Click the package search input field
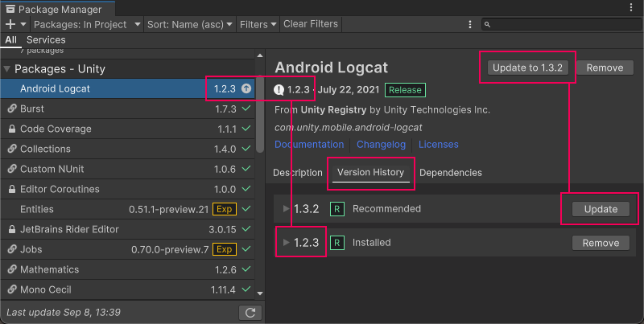 (559, 24)
